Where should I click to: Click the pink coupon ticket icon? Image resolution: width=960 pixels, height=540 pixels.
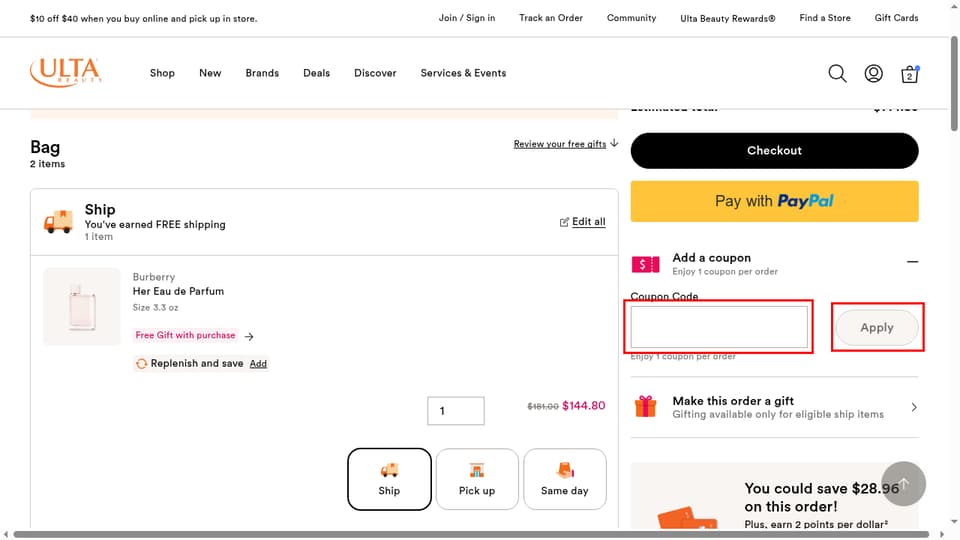tap(645, 264)
